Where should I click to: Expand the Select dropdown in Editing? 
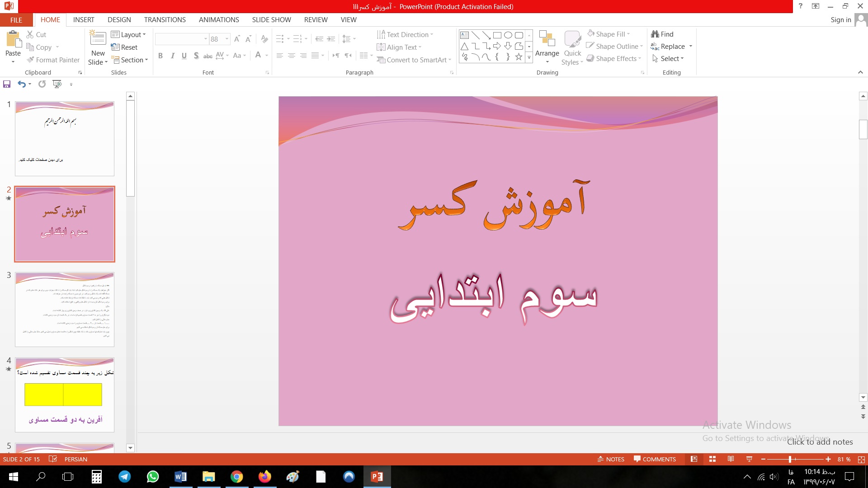[671, 59]
